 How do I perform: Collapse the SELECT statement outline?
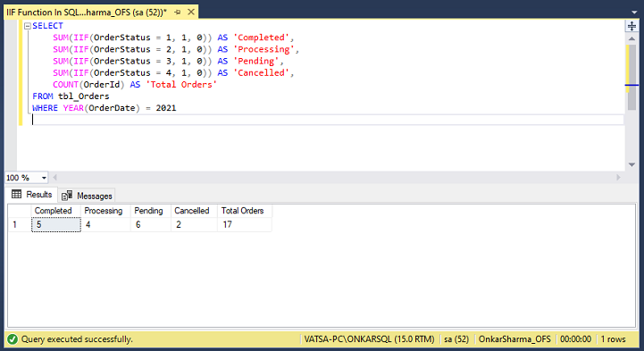tap(28, 26)
